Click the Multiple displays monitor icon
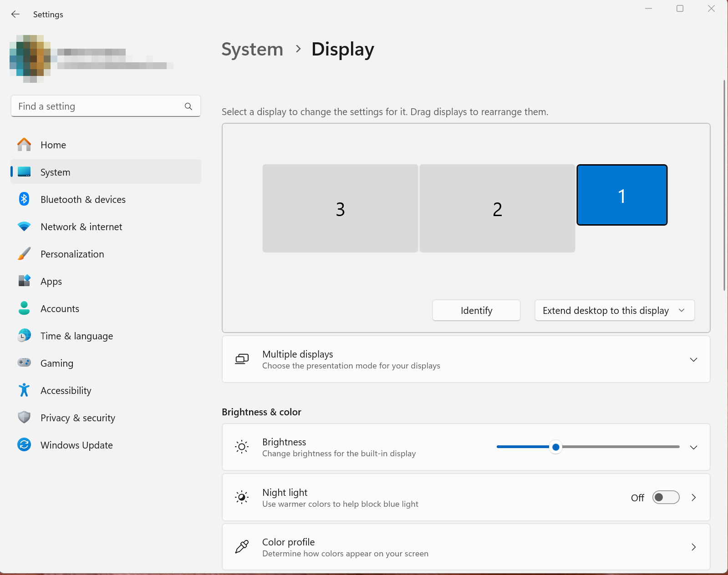 pyautogui.click(x=242, y=359)
